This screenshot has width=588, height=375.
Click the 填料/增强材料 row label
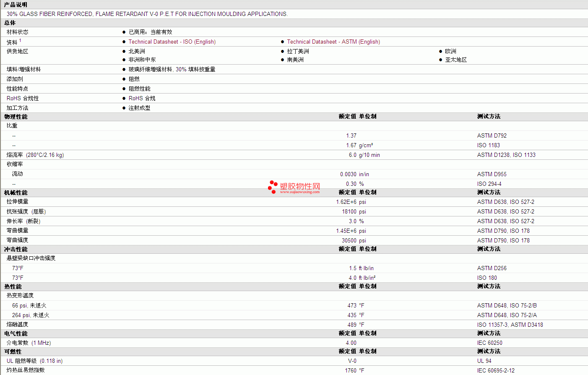point(24,69)
